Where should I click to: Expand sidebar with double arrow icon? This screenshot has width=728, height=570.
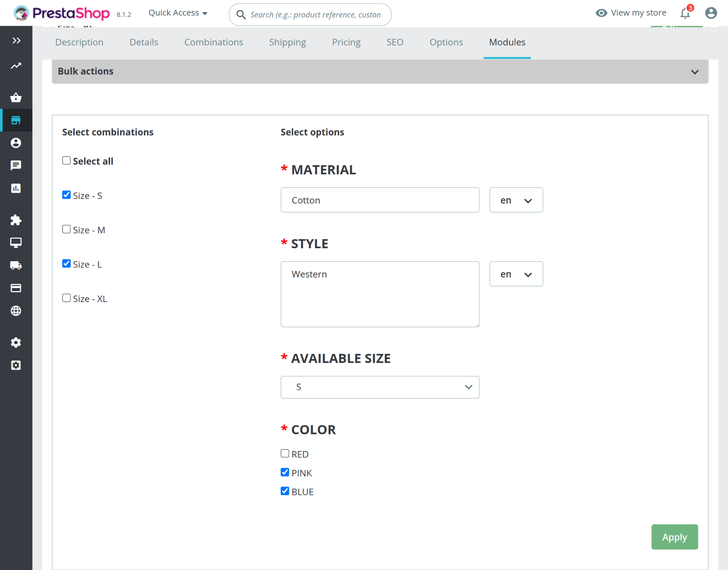pos(16,41)
